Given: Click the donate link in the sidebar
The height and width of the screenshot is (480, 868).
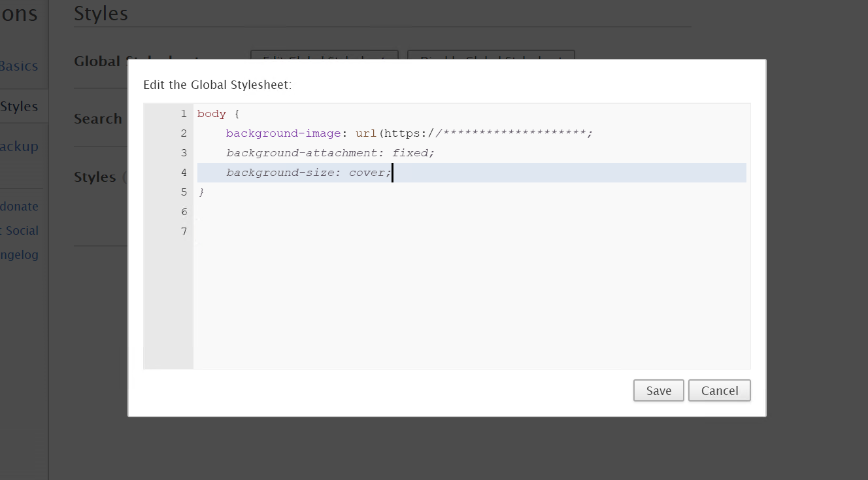Looking at the screenshot, I should (x=18, y=206).
